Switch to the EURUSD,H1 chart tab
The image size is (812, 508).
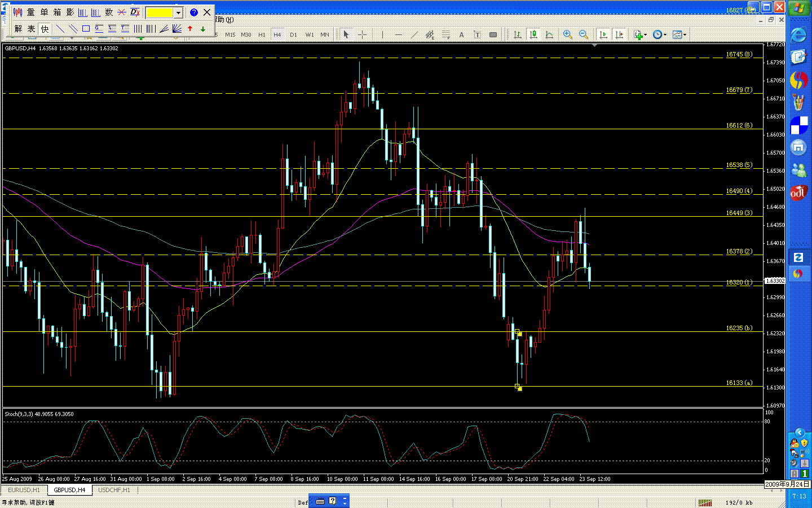[x=24, y=490]
